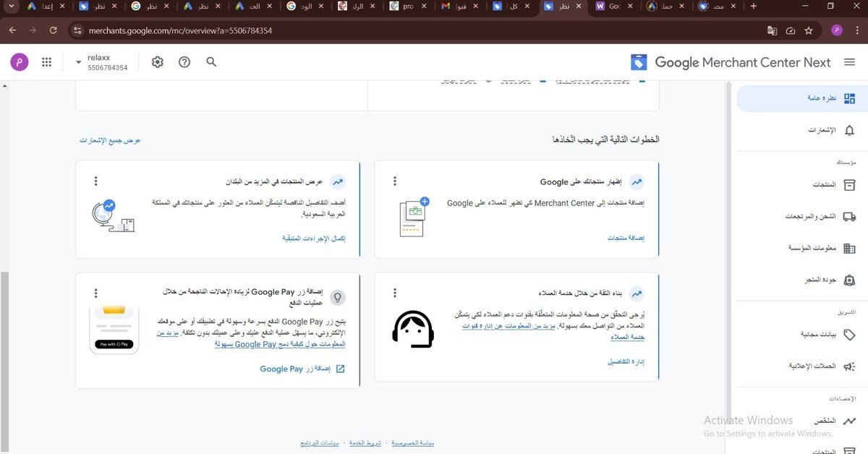Click the view all notifications link

point(110,140)
